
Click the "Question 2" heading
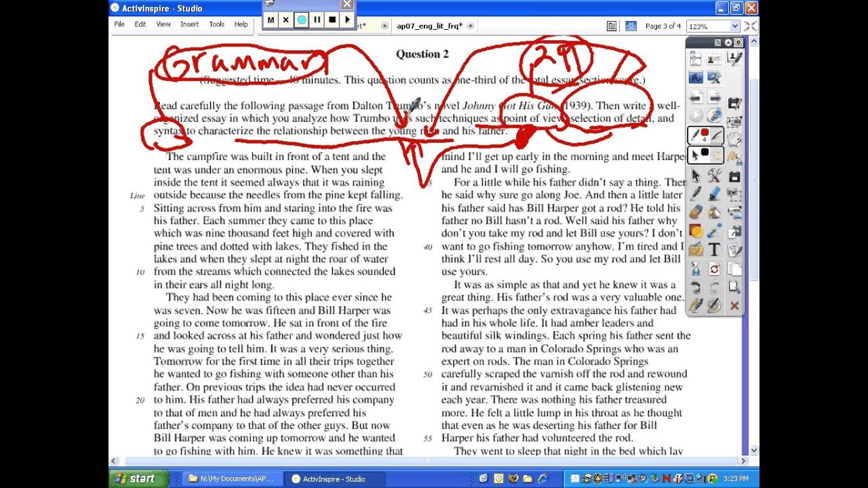click(422, 54)
